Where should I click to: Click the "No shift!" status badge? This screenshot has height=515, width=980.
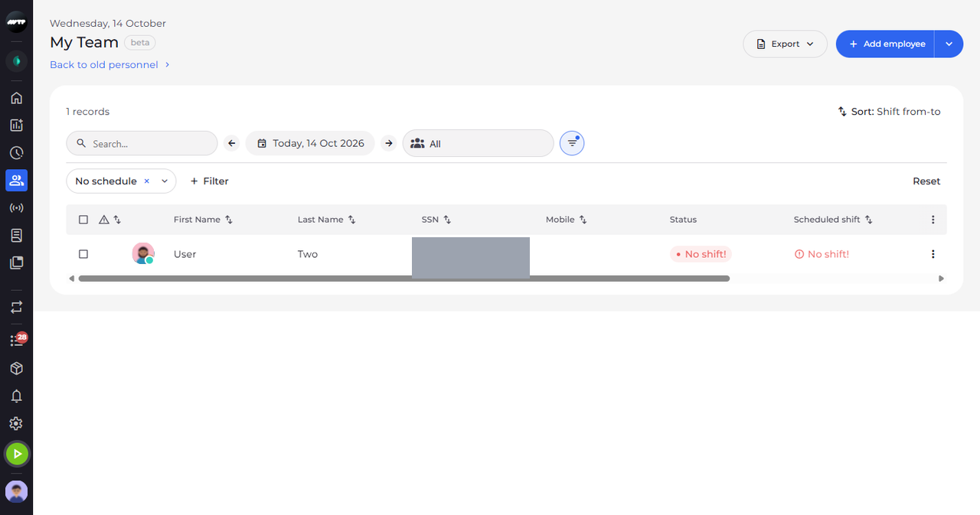(x=701, y=254)
